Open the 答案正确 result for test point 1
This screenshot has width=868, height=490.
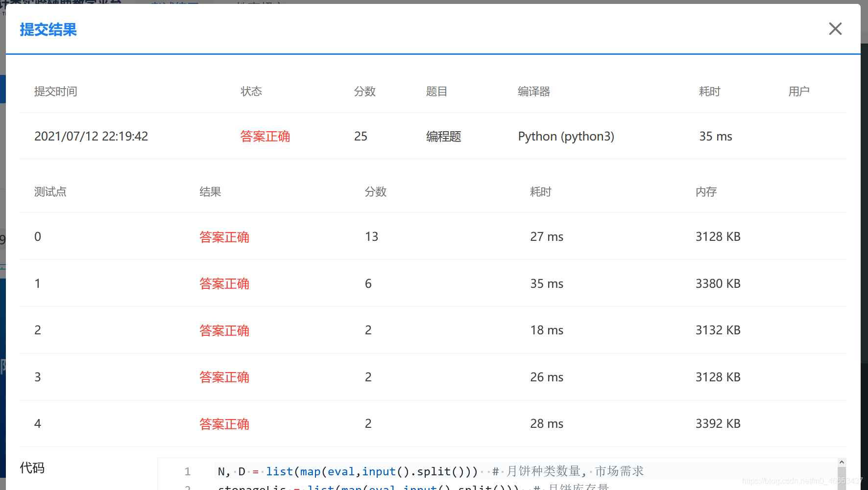tap(224, 283)
